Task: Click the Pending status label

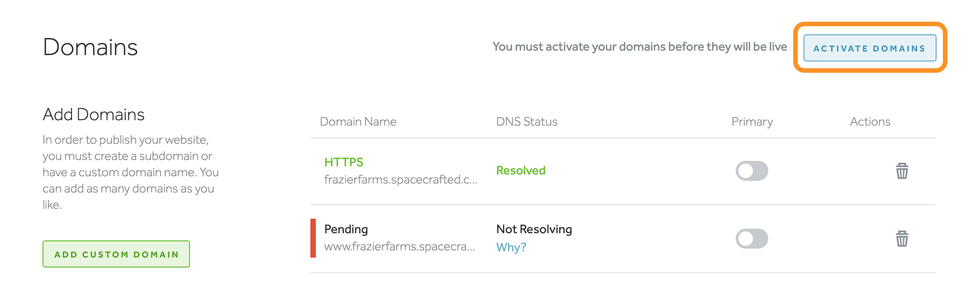Action: tap(346, 229)
